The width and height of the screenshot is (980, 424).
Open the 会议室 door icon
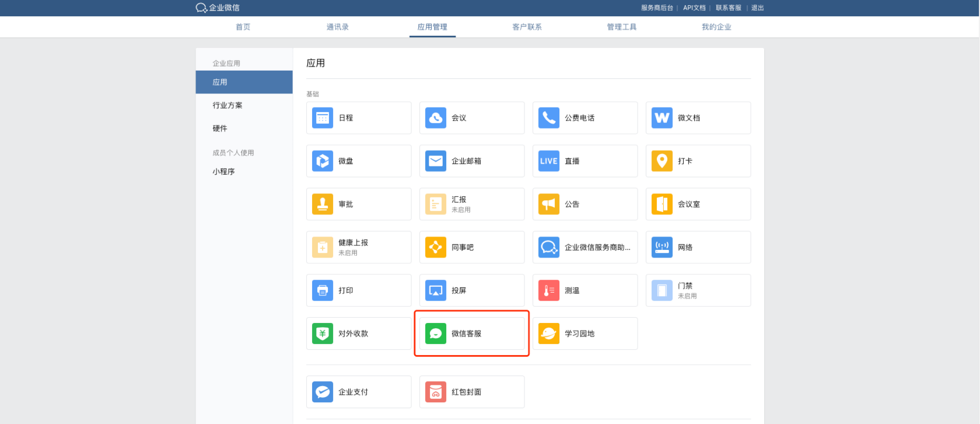pyautogui.click(x=662, y=204)
